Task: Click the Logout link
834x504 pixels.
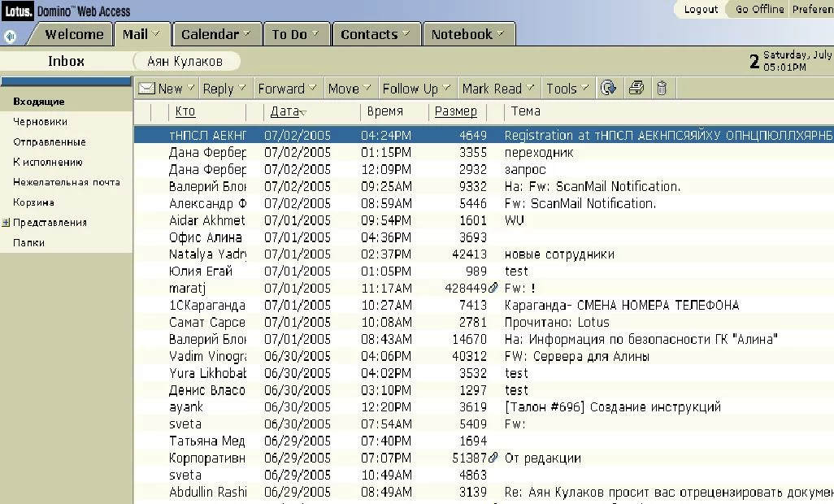Action: tap(700, 9)
